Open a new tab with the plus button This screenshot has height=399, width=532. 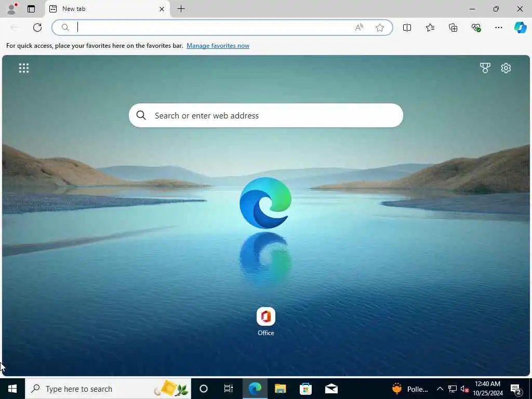181,9
